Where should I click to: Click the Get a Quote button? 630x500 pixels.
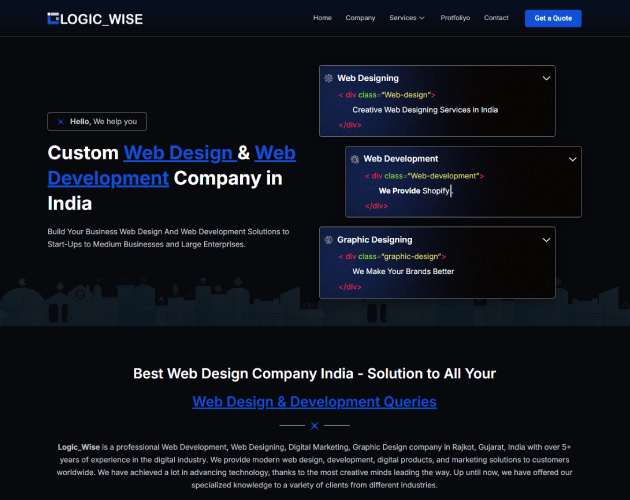pyautogui.click(x=553, y=18)
